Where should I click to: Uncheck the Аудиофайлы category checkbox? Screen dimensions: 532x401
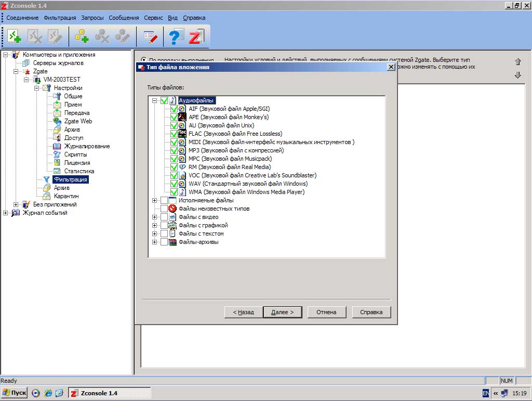[164, 100]
